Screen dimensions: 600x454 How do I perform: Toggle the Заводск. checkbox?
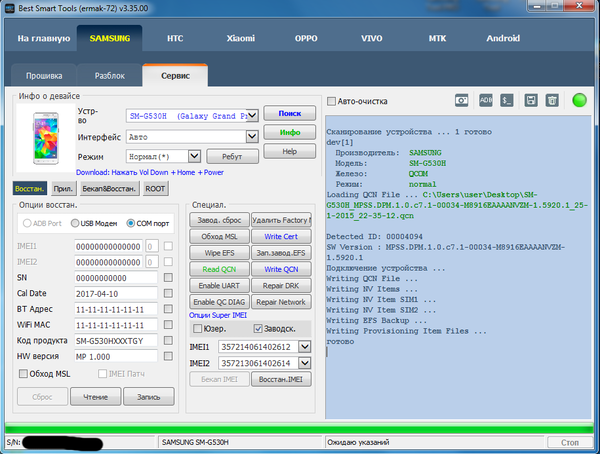pos(257,328)
